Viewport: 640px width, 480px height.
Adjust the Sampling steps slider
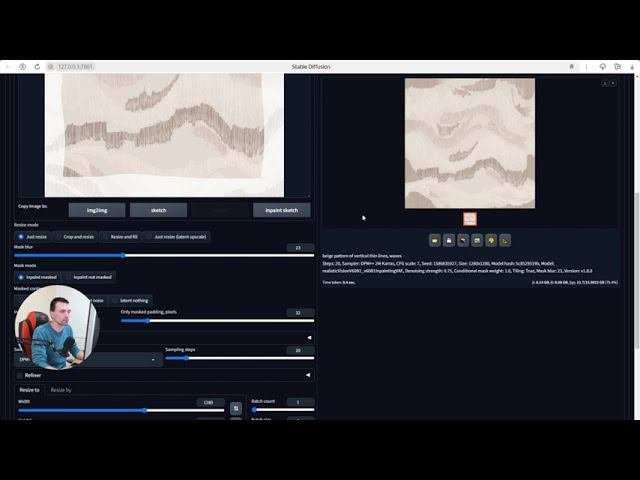coord(240,358)
